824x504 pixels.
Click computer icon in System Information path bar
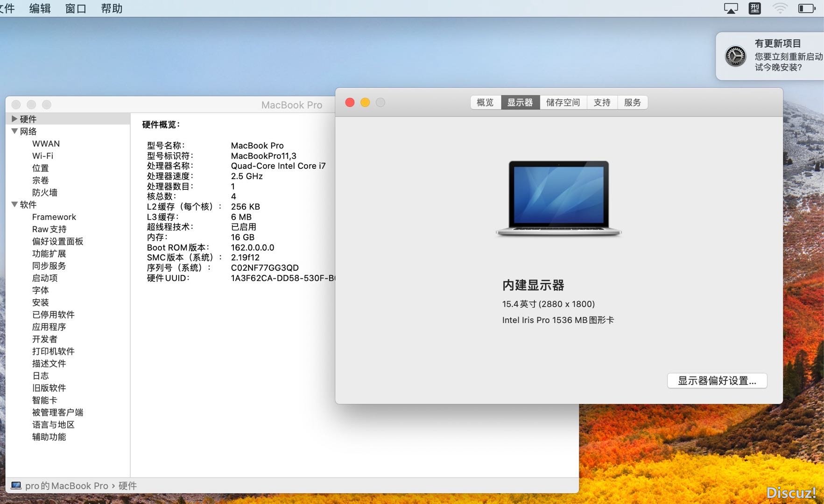pos(16,486)
